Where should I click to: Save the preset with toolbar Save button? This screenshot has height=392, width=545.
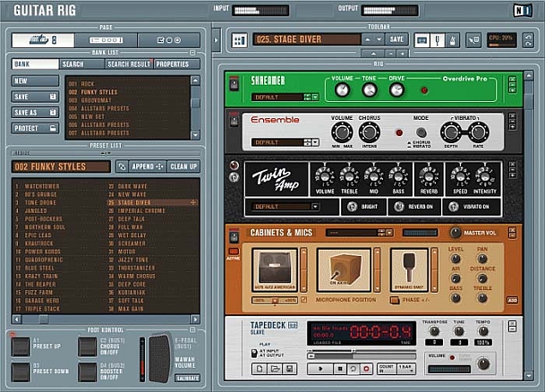click(x=396, y=39)
